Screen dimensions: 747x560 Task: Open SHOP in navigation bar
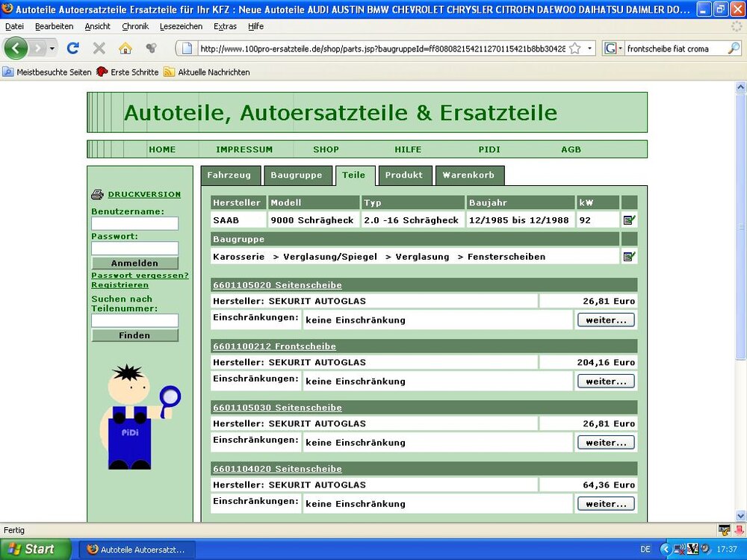(x=326, y=149)
